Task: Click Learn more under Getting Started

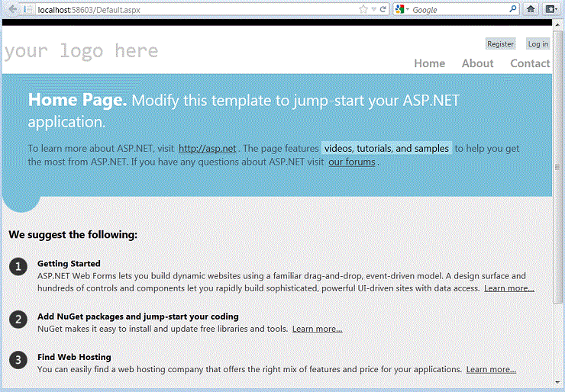Action: [x=509, y=288]
